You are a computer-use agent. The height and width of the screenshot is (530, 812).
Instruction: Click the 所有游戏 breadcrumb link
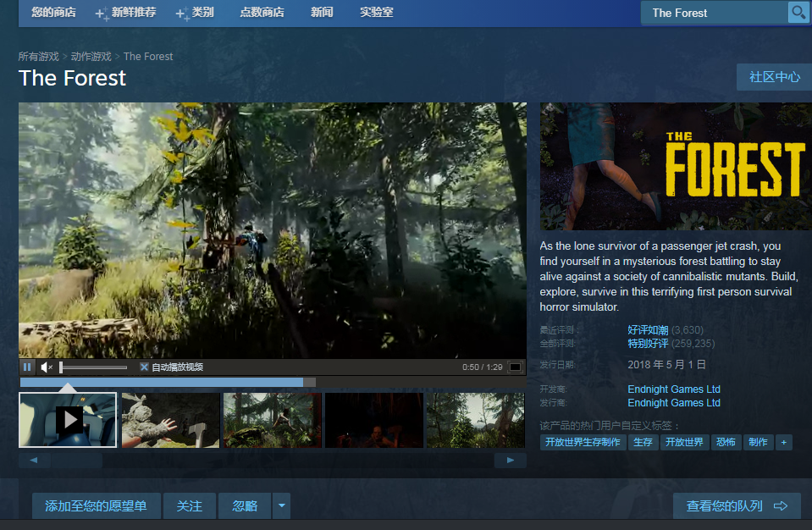pos(39,57)
